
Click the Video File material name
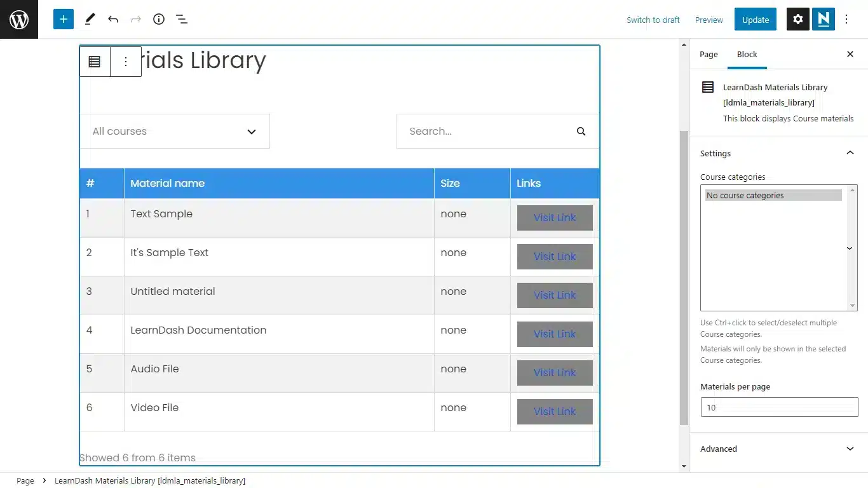point(154,408)
